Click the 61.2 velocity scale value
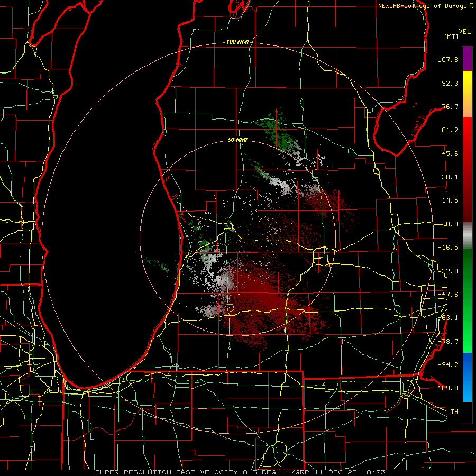 click(x=450, y=130)
